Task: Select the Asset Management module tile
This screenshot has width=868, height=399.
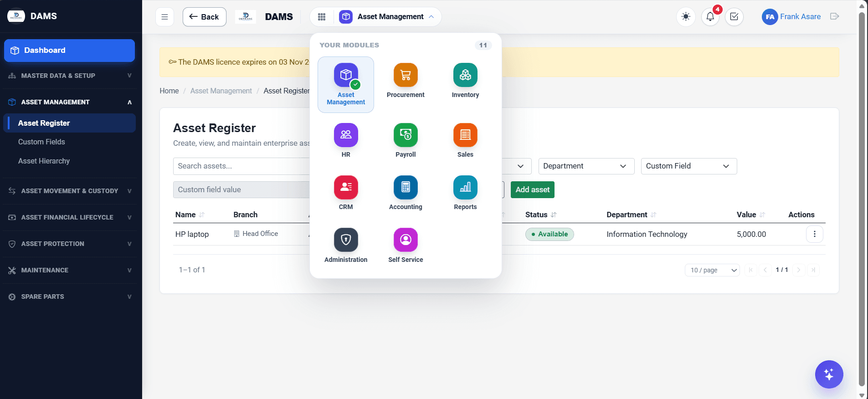Action: click(x=346, y=85)
